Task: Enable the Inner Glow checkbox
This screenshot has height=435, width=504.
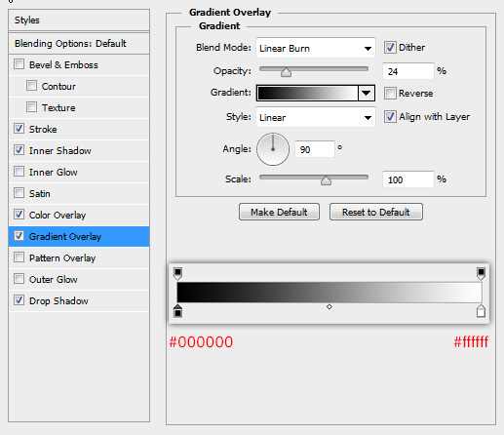Action: tap(19, 172)
